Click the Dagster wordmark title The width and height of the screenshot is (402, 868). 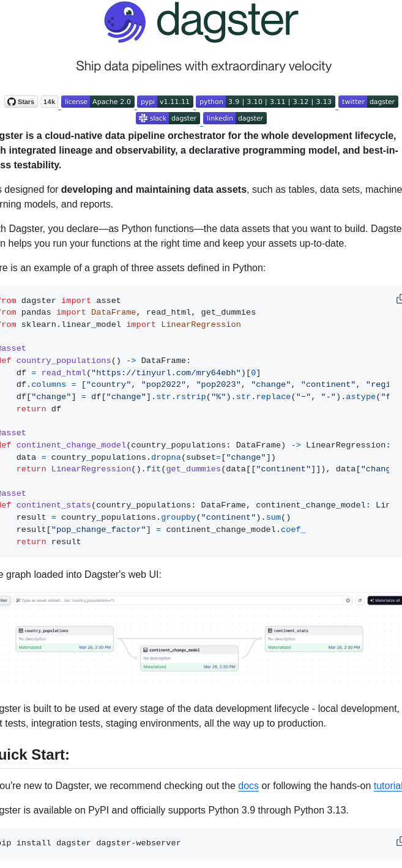227,21
